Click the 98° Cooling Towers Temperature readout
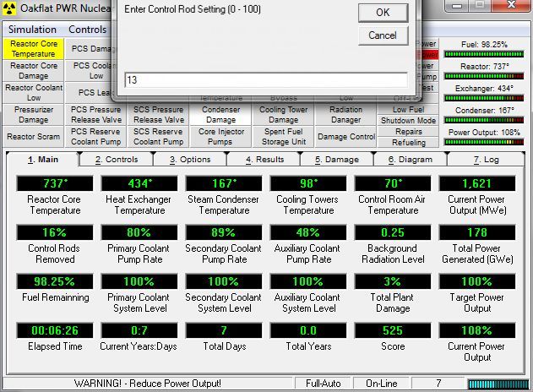Image resolution: width=533 pixels, height=392 pixels. click(x=308, y=183)
